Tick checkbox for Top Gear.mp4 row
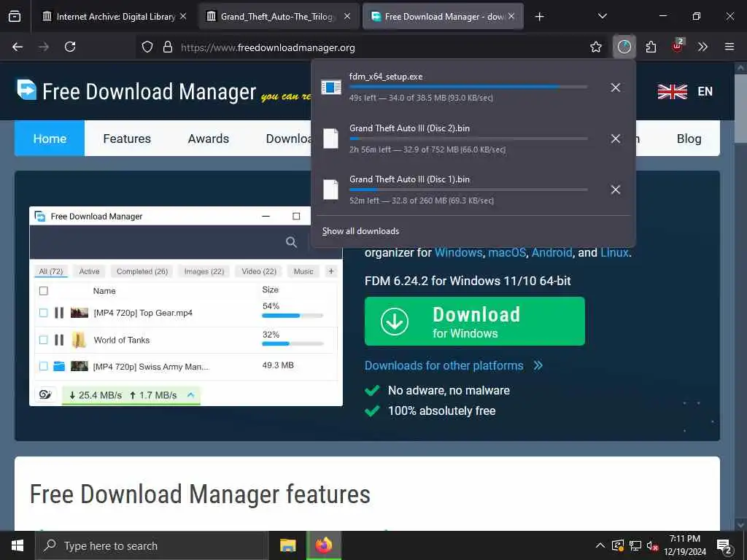Viewport: 747px width, 560px height. pos(43,313)
